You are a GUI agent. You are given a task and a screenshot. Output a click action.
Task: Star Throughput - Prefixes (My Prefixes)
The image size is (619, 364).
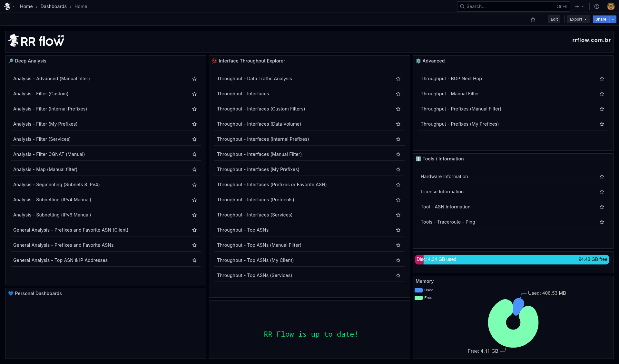602,124
